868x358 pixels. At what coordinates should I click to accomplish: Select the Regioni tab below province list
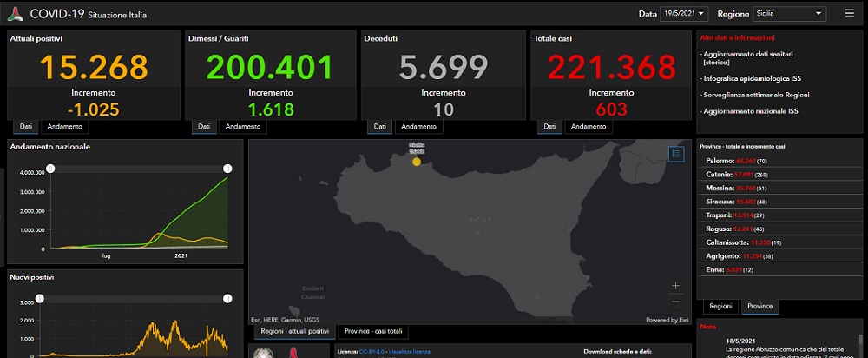click(x=720, y=307)
